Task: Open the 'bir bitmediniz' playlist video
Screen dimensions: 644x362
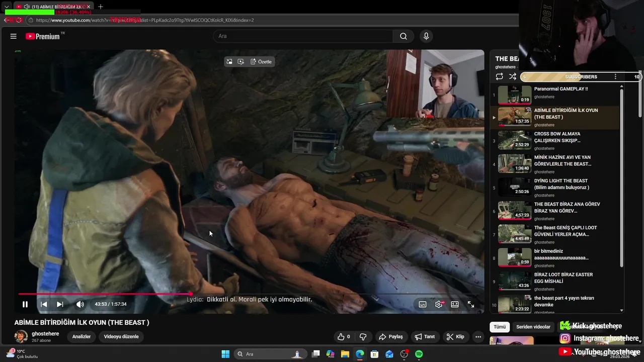Action: pyautogui.click(x=554, y=258)
